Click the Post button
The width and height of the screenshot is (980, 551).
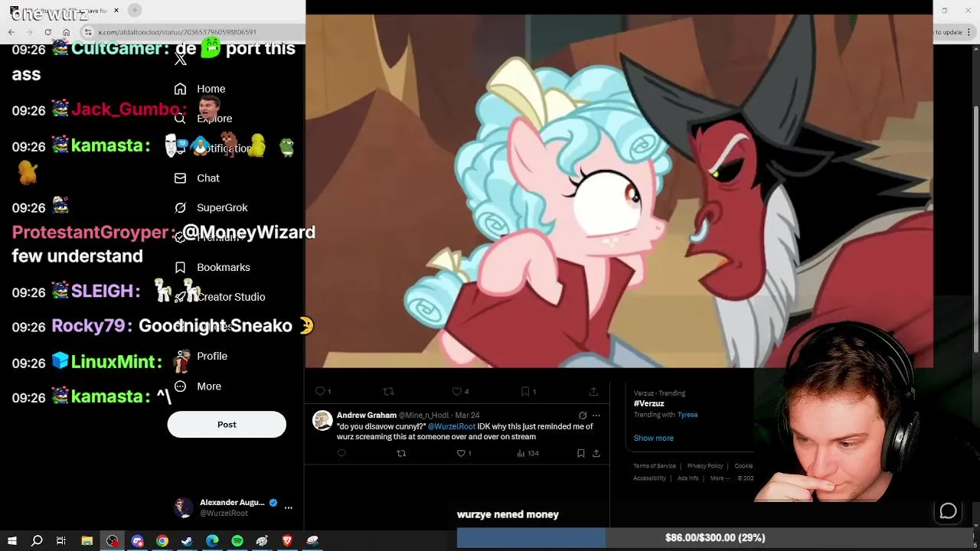pyautogui.click(x=227, y=425)
